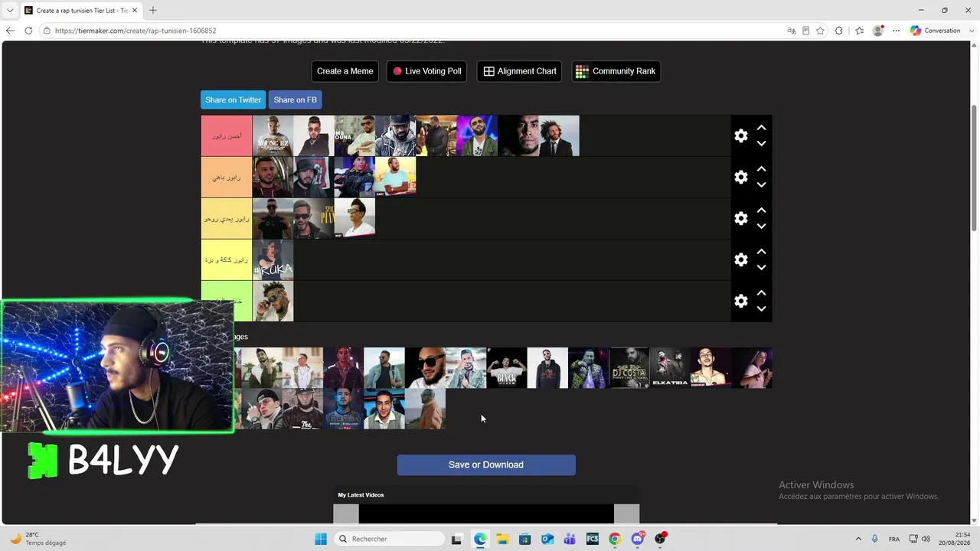Select the red tier label color cell
The width and height of the screenshot is (980, 551).
(x=227, y=135)
